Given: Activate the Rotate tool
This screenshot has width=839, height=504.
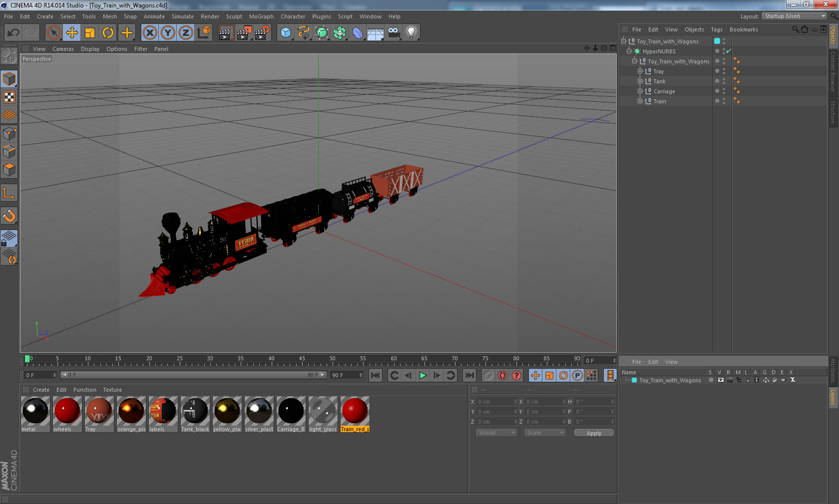Looking at the screenshot, I should (108, 33).
